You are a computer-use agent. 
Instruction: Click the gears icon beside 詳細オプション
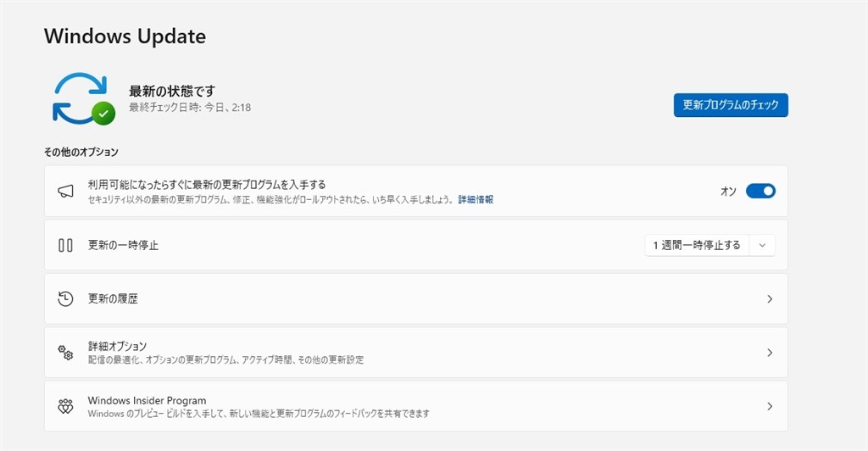tap(65, 353)
